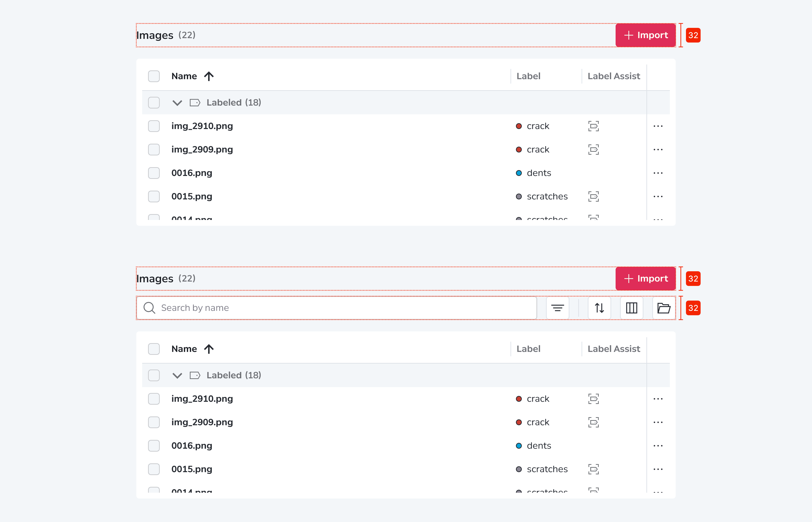Viewport: 812px width, 522px height.
Task: Click the Name sort arrow in bottom table header
Action: (209, 349)
